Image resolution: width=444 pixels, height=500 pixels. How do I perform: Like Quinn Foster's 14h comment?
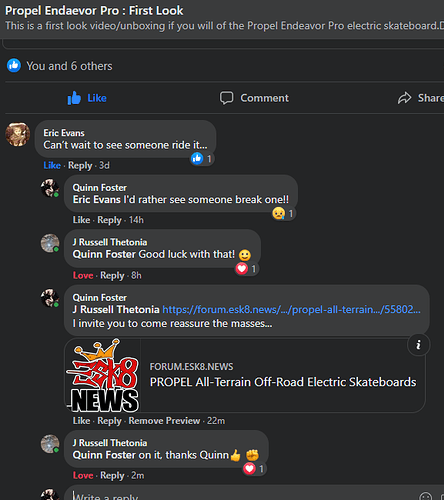[81, 220]
